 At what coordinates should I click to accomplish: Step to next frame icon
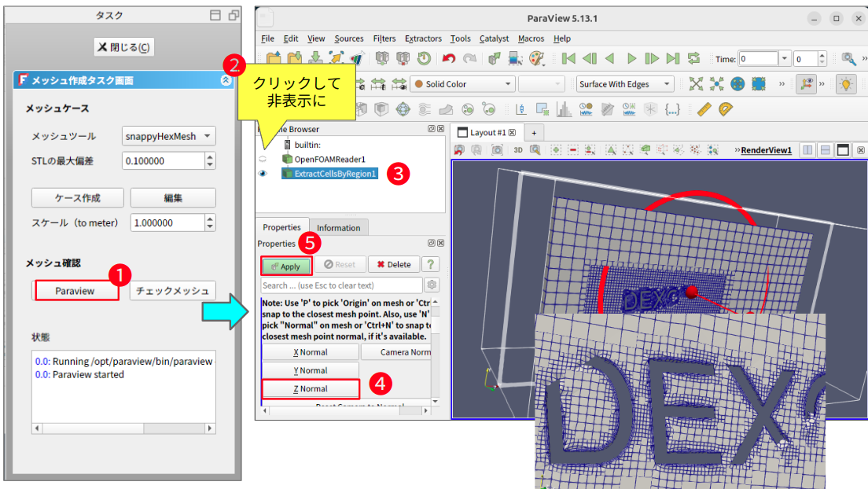[x=652, y=58]
